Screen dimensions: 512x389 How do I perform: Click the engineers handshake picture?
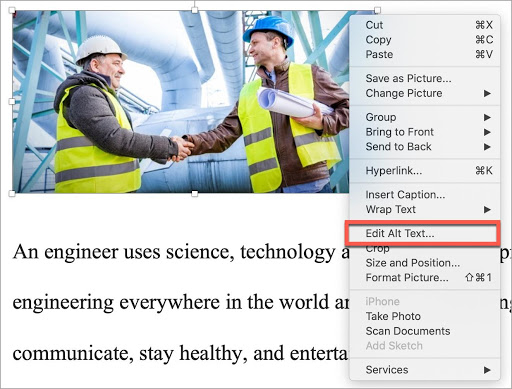coord(180,102)
